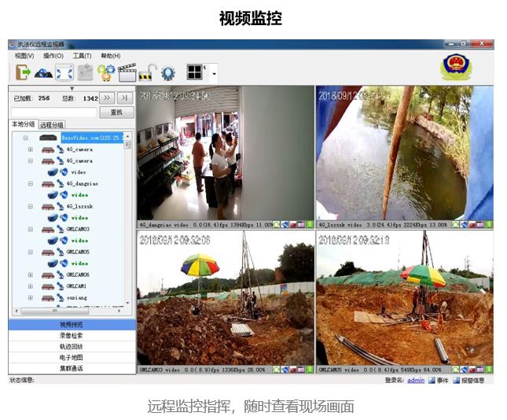Image resolution: width=507 pixels, height=420 pixels.
Task: Click the 查找 search button
Action: [116, 112]
